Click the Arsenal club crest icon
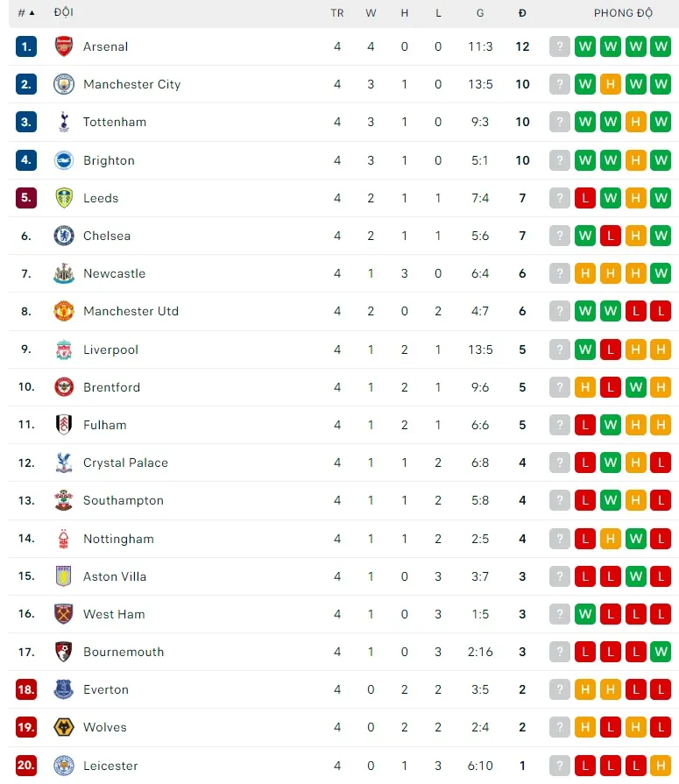Viewport: 679px width, 784px height. (64, 46)
